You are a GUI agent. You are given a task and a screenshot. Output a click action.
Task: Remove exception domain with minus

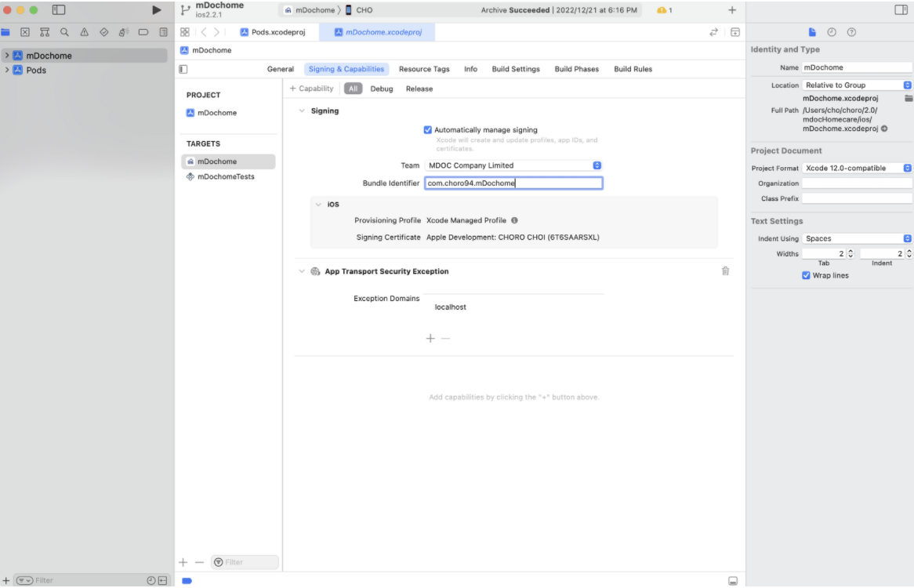pyautogui.click(x=446, y=339)
